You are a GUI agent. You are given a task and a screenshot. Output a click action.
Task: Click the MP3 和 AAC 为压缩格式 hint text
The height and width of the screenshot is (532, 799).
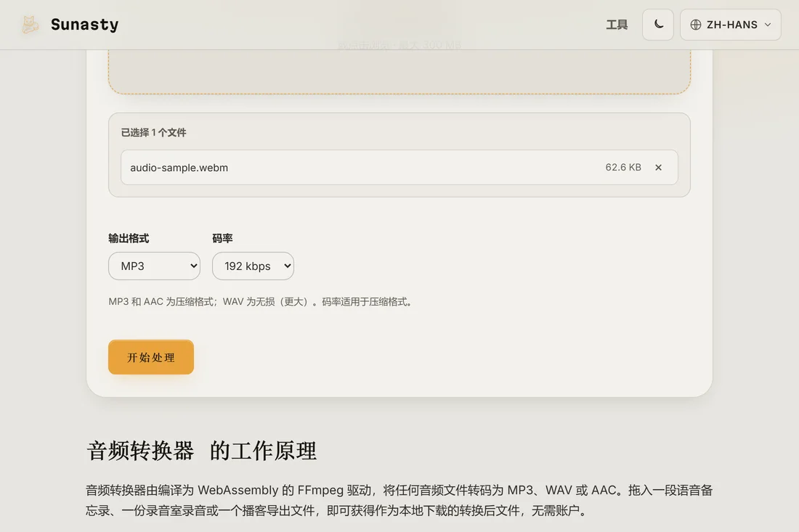click(261, 302)
